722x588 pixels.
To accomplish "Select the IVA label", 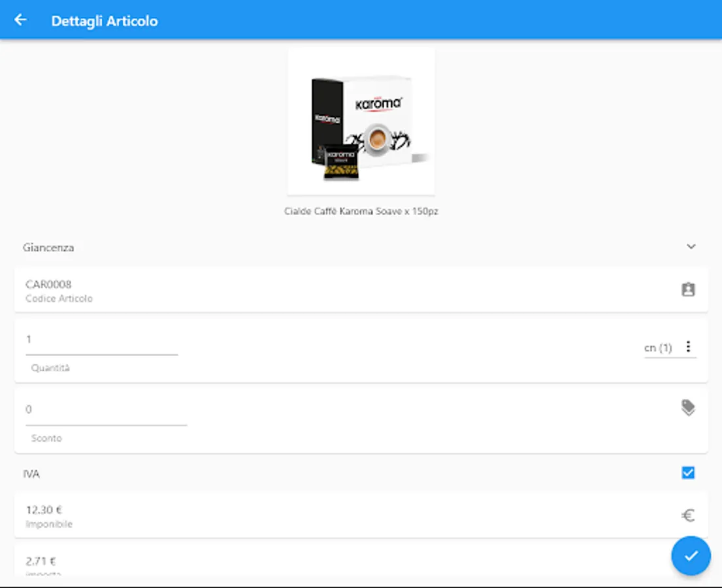I will click(31, 474).
